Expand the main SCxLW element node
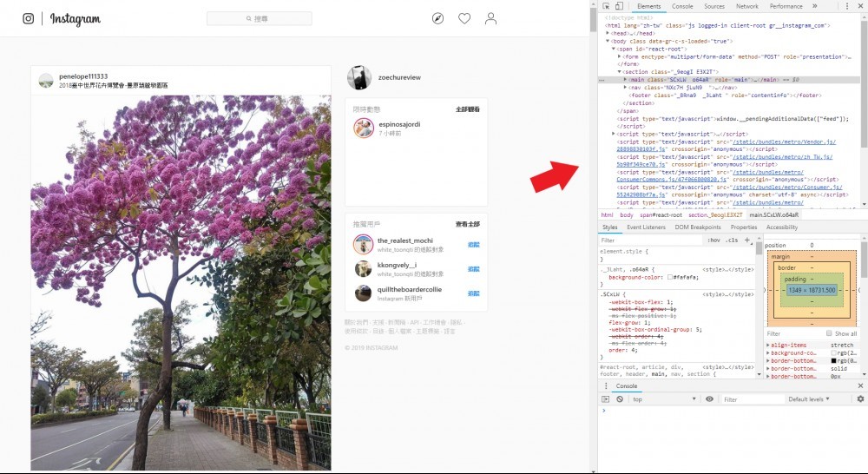The image size is (868, 474). pos(626,80)
